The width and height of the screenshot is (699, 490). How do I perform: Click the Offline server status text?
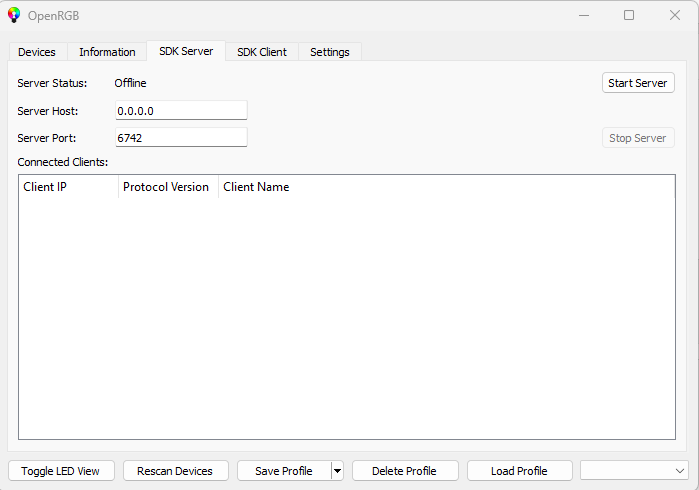(130, 83)
